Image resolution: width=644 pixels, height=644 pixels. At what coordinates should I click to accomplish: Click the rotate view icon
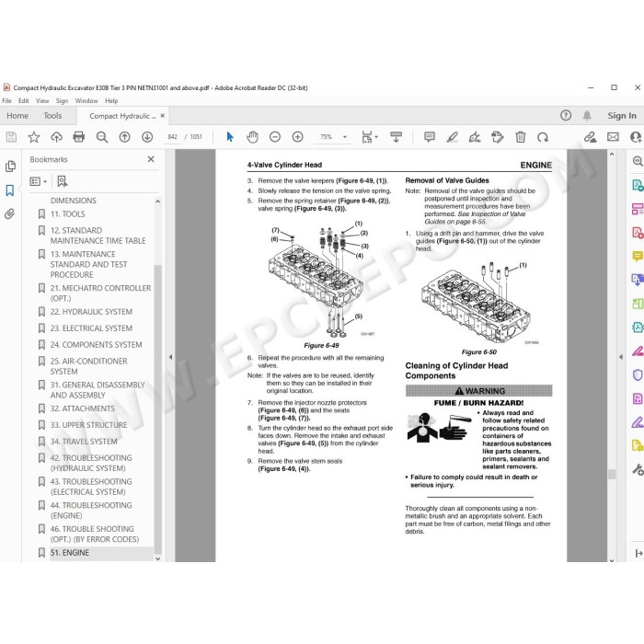[x=543, y=137]
